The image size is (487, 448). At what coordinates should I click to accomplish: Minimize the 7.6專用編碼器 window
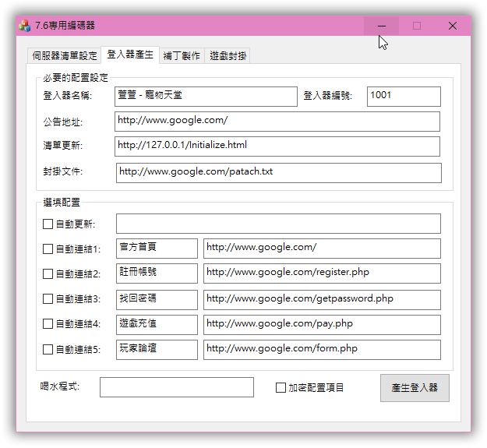pos(381,26)
